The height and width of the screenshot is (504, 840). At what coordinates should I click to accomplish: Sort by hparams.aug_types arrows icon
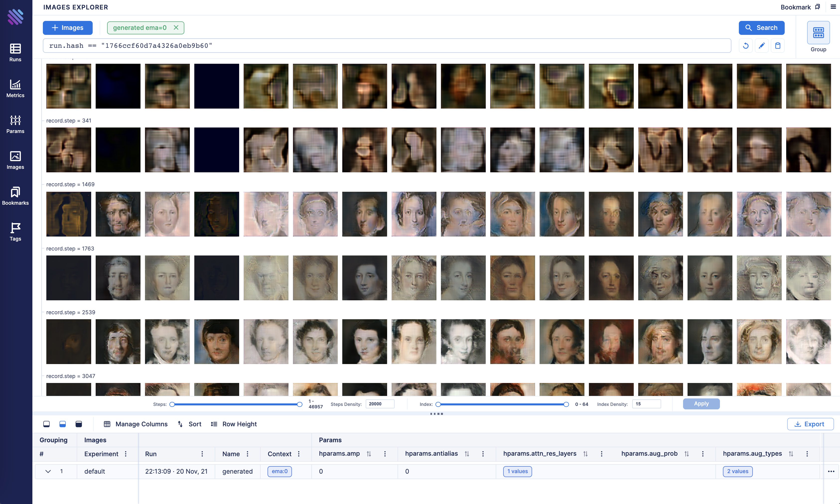tap(791, 454)
